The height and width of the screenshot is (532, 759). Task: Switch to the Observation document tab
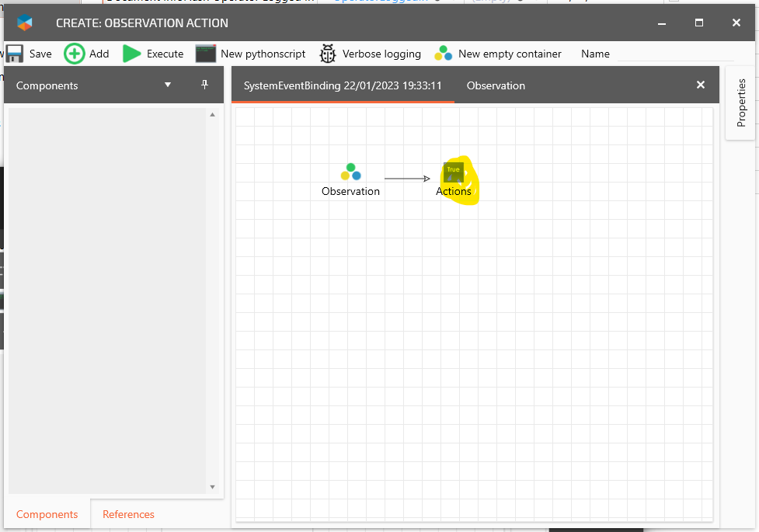point(496,85)
